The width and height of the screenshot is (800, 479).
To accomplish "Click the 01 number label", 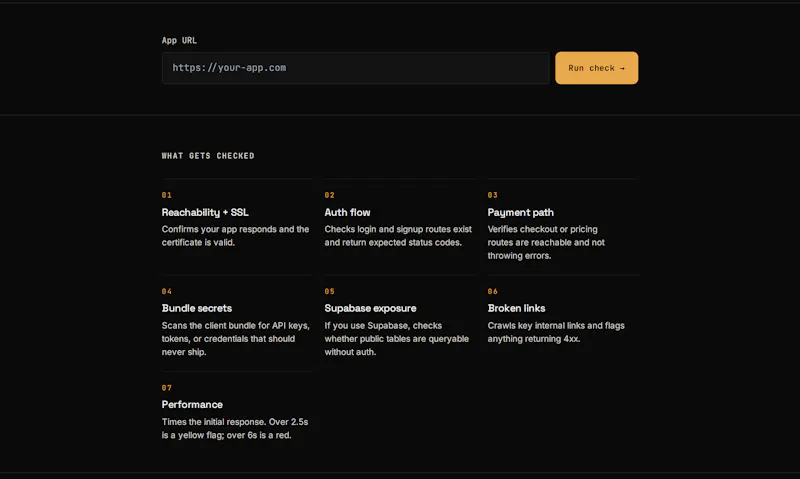I will pos(167,195).
